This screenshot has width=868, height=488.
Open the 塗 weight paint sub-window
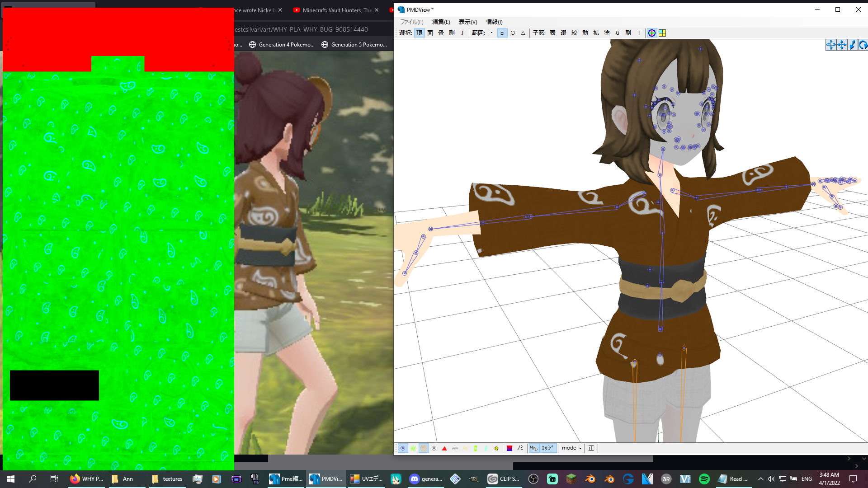(607, 33)
